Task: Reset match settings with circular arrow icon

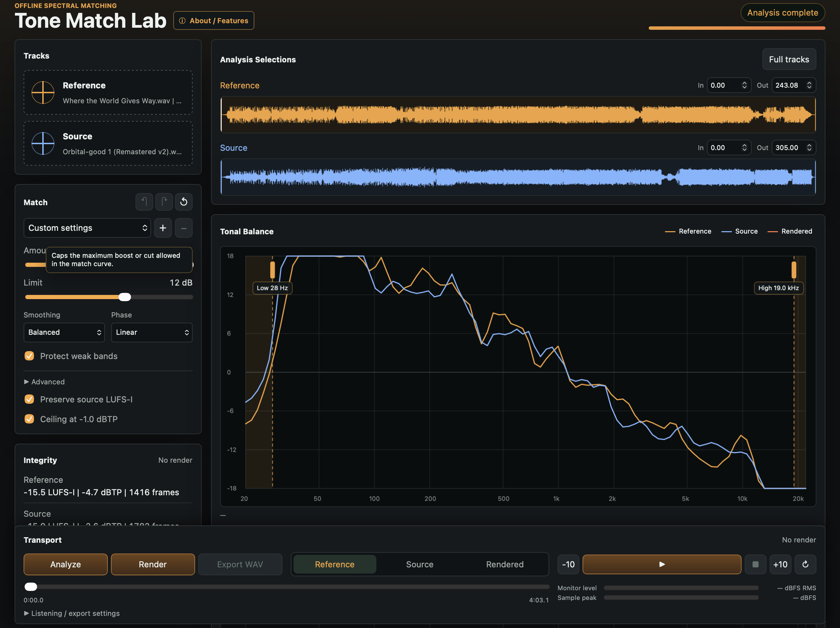Action: tap(184, 202)
